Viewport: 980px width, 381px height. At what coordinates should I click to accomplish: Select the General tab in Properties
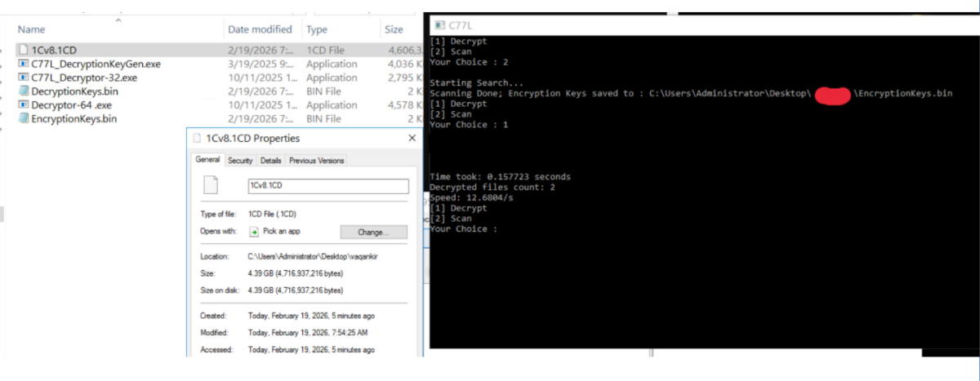[207, 160]
